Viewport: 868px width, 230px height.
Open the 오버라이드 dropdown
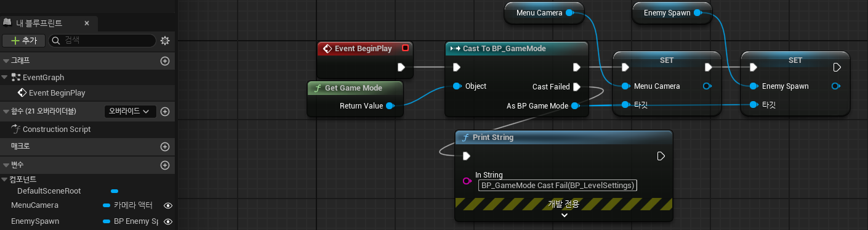(x=130, y=112)
